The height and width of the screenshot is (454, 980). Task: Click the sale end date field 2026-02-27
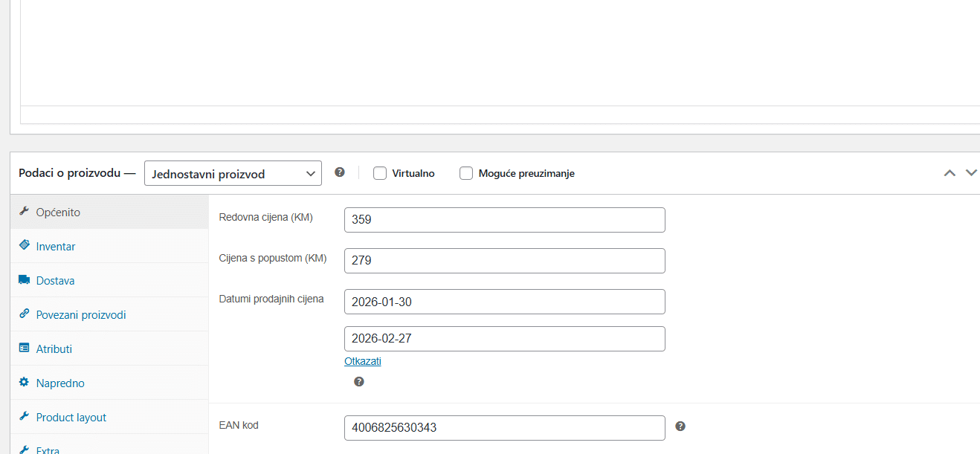click(504, 339)
